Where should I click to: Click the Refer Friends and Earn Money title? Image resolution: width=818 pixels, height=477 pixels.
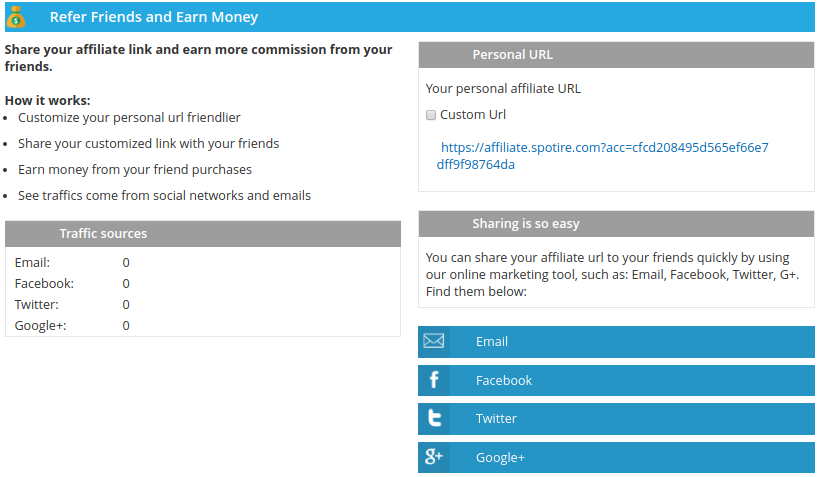(x=154, y=17)
